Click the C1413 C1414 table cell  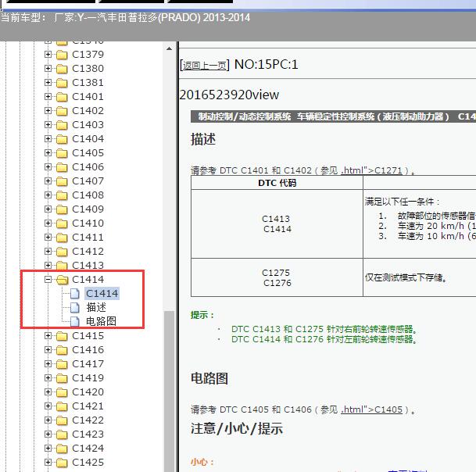point(277,223)
